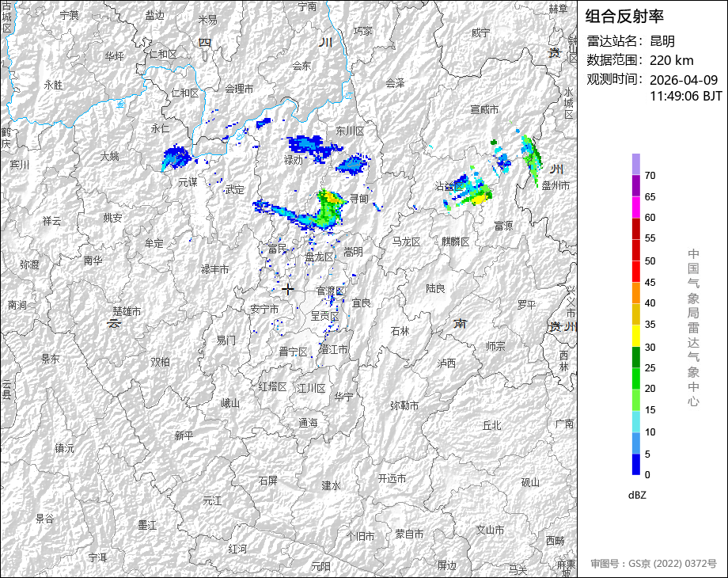
Task: Click the 沾益区 label
Action: tap(449, 186)
